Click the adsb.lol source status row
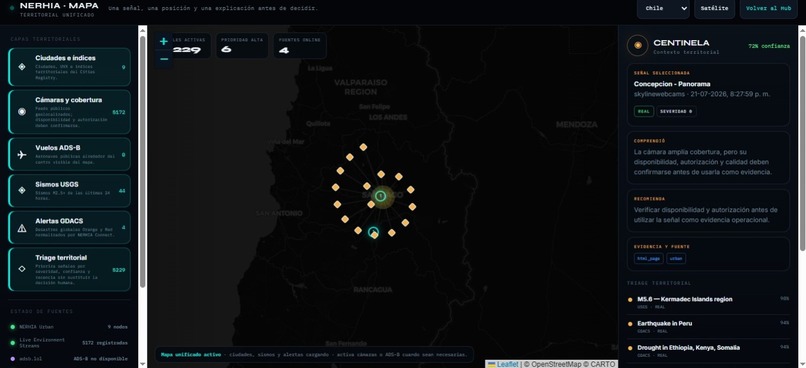The image size is (806, 368). point(69,358)
